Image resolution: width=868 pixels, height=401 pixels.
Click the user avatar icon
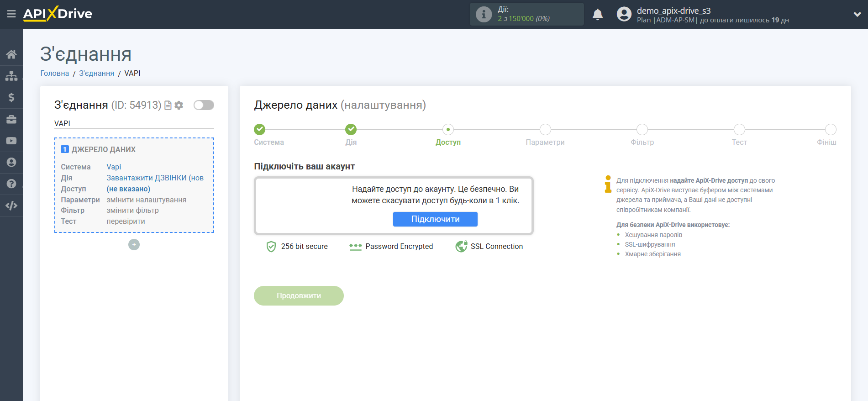coord(624,14)
